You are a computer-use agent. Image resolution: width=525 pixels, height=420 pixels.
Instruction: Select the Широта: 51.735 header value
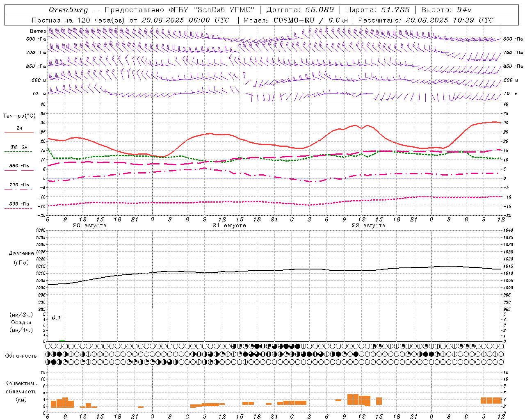[378, 10]
